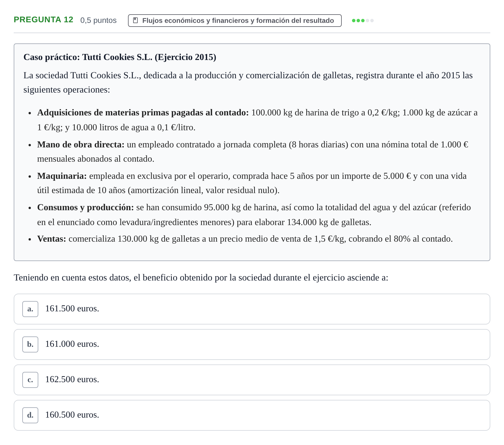
Task: Click the case title 'Caso práctico: Tutti Cookies S.L.'
Action: click(x=120, y=57)
